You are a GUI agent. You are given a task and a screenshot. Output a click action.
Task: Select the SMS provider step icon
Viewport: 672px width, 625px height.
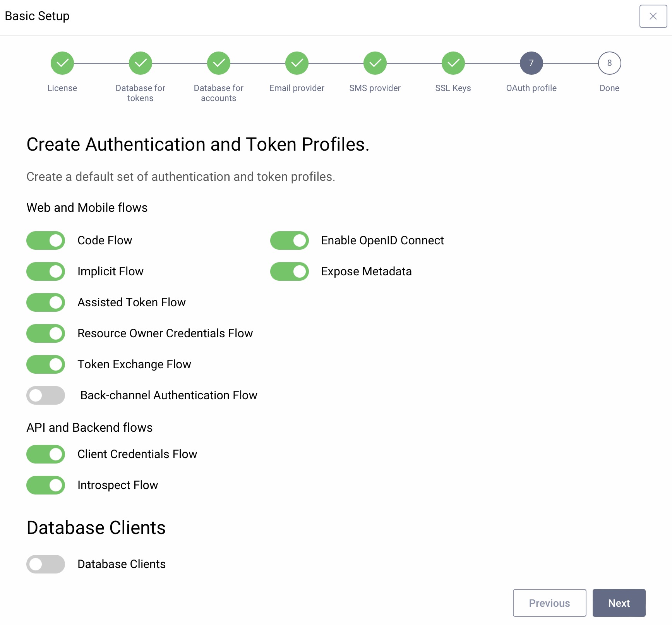pyautogui.click(x=375, y=63)
